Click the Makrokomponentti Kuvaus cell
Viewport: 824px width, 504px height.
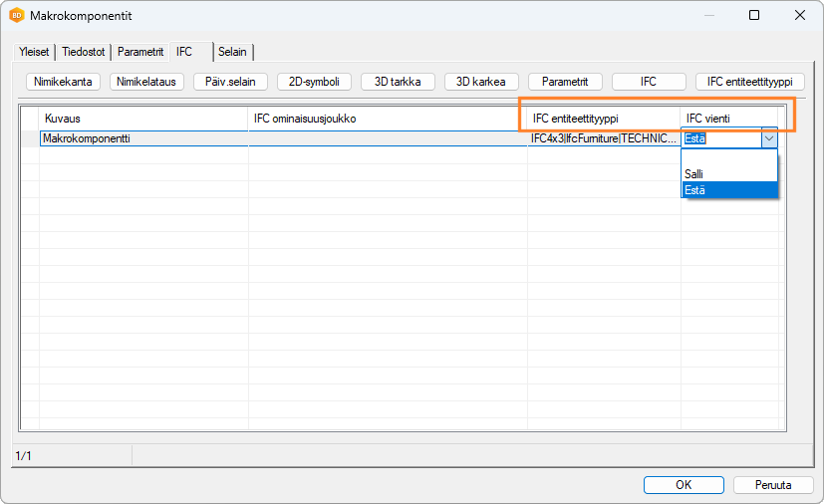click(143, 138)
